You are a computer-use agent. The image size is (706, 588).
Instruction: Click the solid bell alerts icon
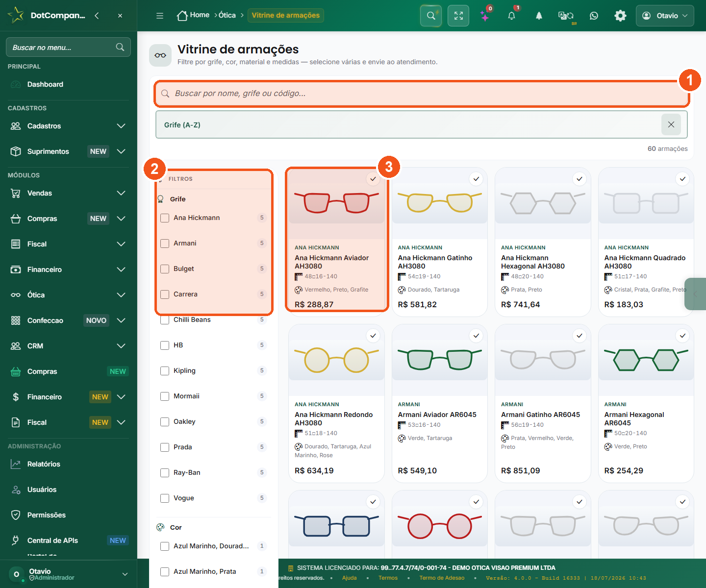(539, 16)
